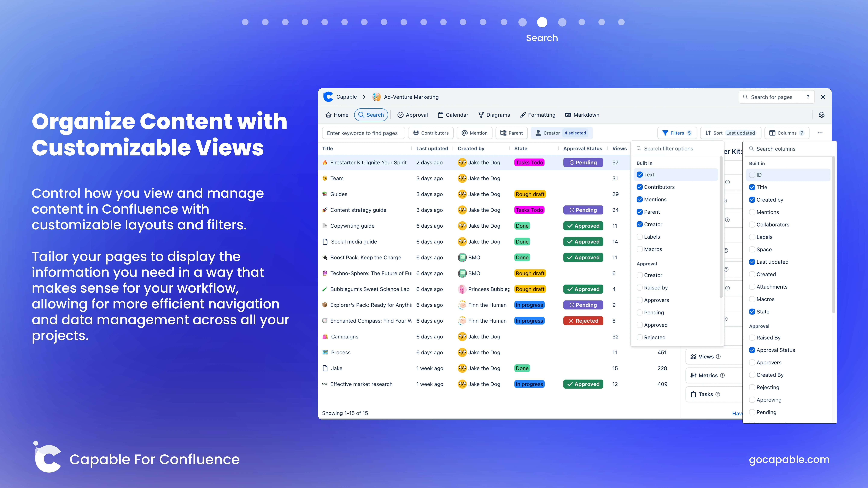Open the three-dots more options menu
The width and height of the screenshot is (868, 488).
820,133
